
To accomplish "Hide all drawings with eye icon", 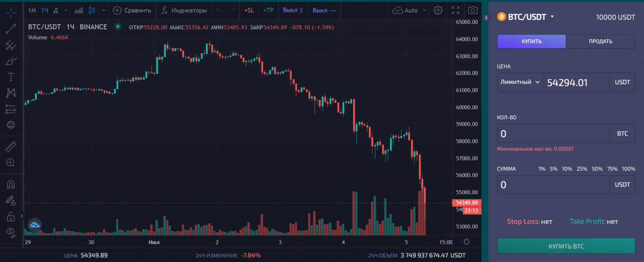I will [11, 231].
